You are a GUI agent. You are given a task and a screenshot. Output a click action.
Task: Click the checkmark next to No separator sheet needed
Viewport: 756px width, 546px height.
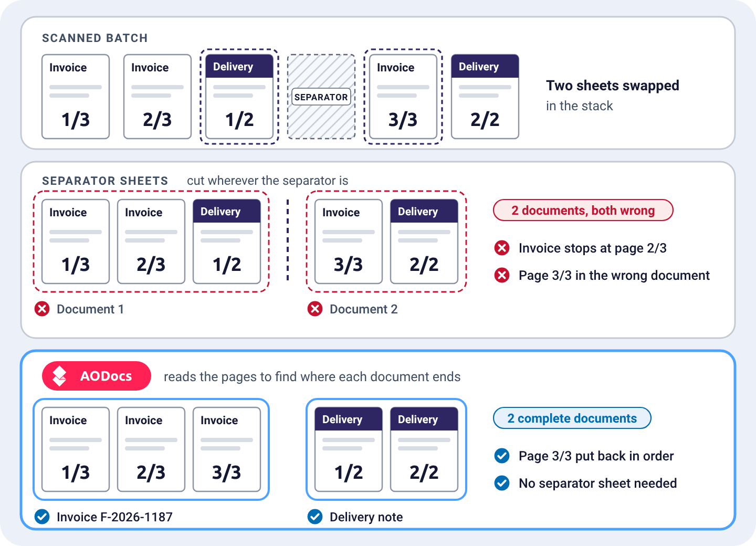[x=502, y=483]
